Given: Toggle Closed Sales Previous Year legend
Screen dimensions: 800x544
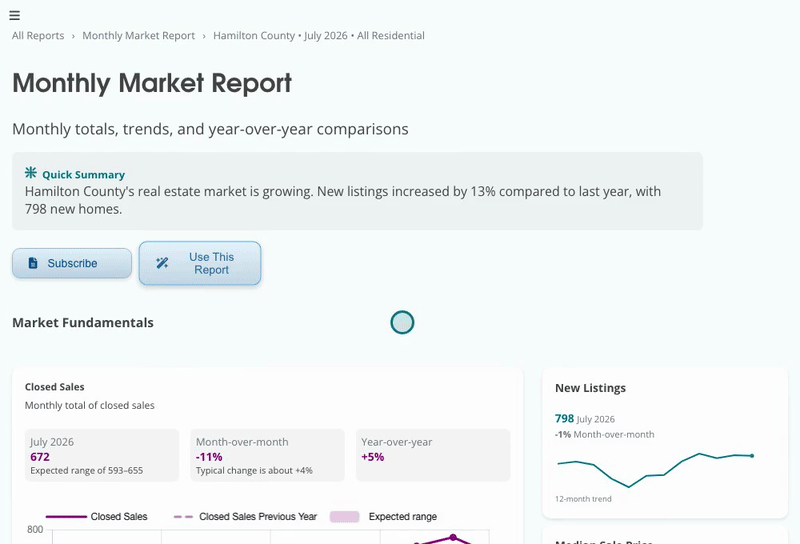Looking at the screenshot, I should point(245,516).
